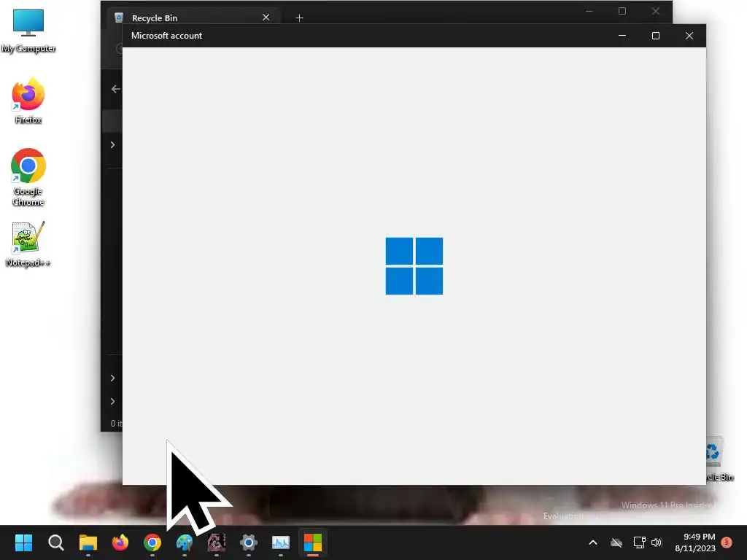The height and width of the screenshot is (560, 747).
Task: Open the Windows Start menu
Action: pos(23,542)
